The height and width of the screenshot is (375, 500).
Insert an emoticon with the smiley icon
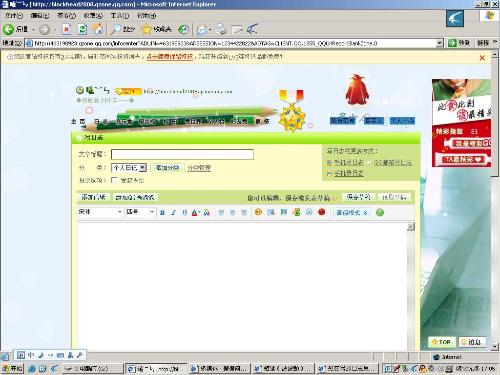point(258,212)
